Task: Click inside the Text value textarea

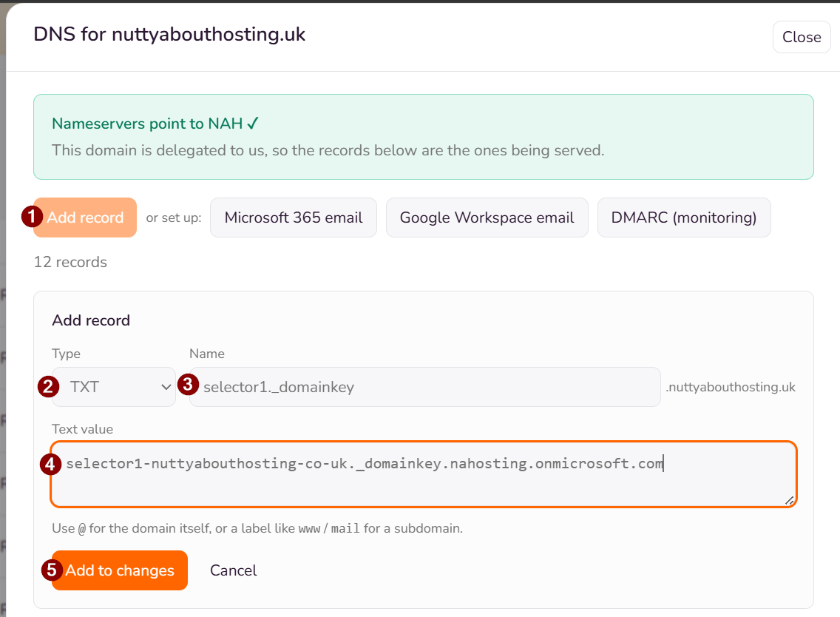Action: (x=424, y=474)
